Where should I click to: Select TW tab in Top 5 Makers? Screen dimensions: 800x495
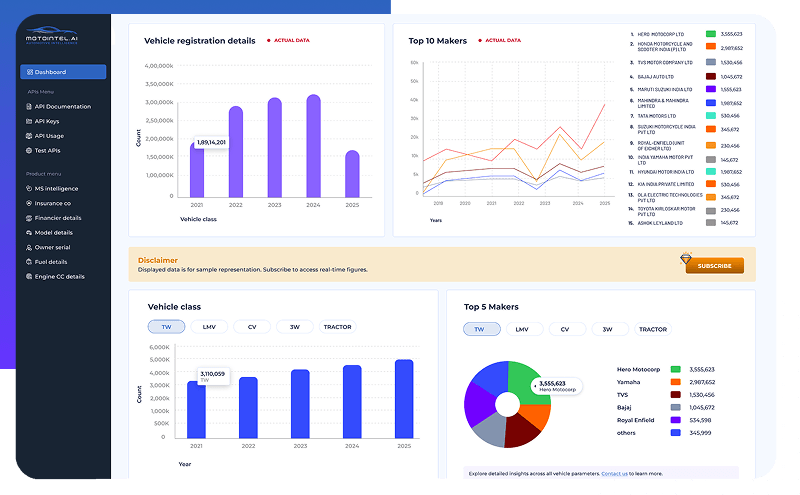(482, 329)
